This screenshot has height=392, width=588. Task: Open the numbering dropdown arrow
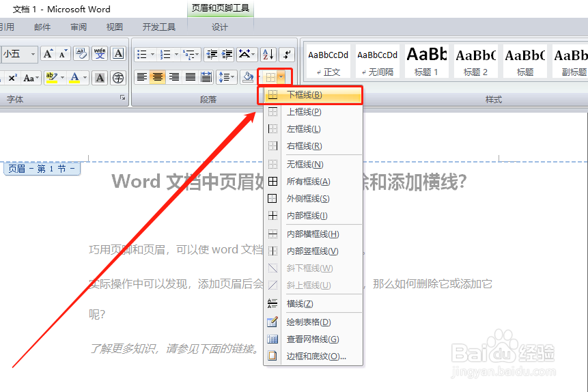(176, 55)
